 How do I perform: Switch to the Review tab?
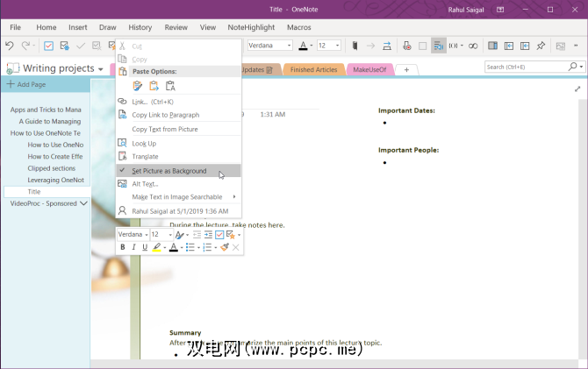[176, 27]
